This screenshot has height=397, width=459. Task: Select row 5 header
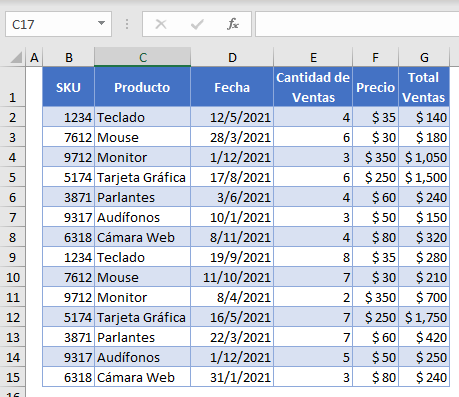click(x=13, y=177)
